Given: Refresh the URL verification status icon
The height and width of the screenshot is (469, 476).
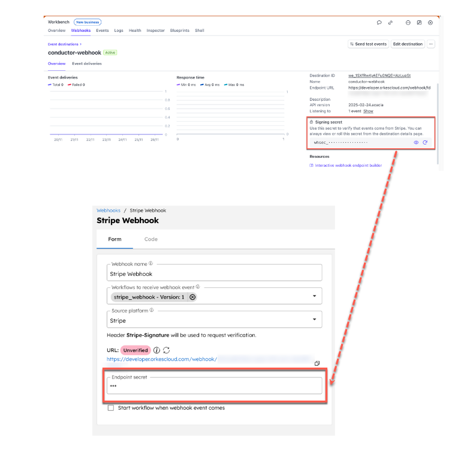Looking at the screenshot, I should click(x=166, y=350).
